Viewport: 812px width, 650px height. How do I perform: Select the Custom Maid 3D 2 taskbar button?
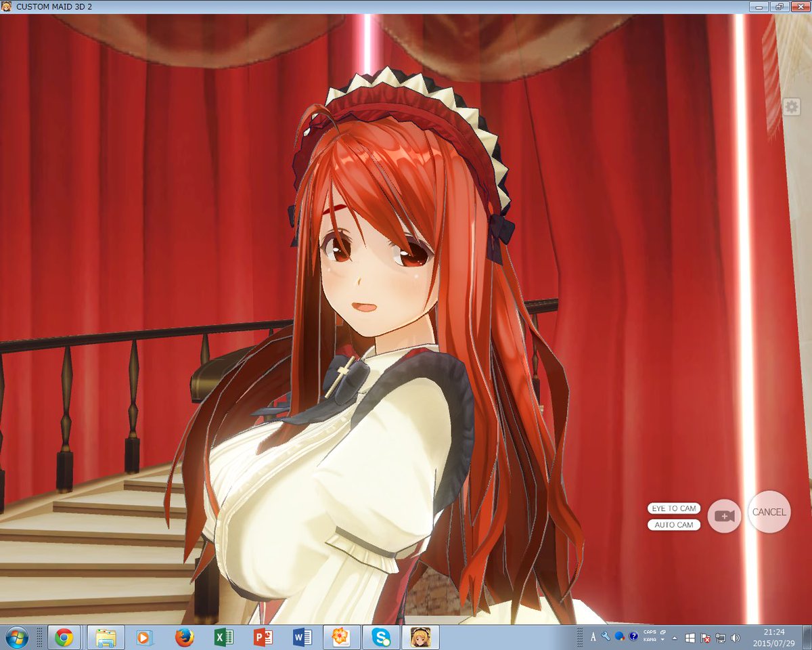[x=420, y=637]
